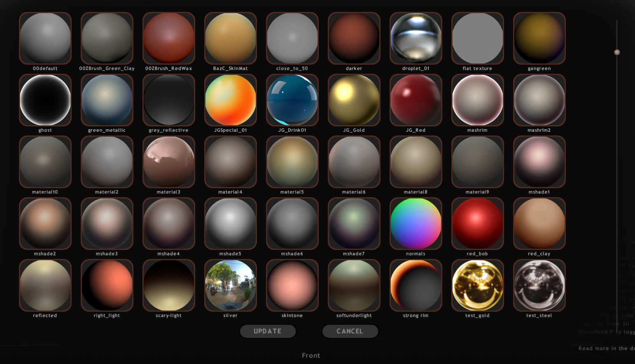Click the Front view label
This screenshot has height=364, width=635.
pyautogui.click(x=311, y=355)
